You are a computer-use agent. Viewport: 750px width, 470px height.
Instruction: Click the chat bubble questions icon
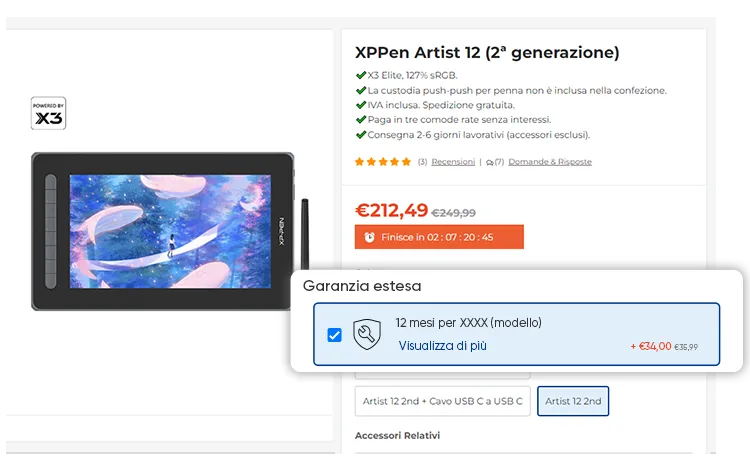pyautogui.click(x=489, y=163)
